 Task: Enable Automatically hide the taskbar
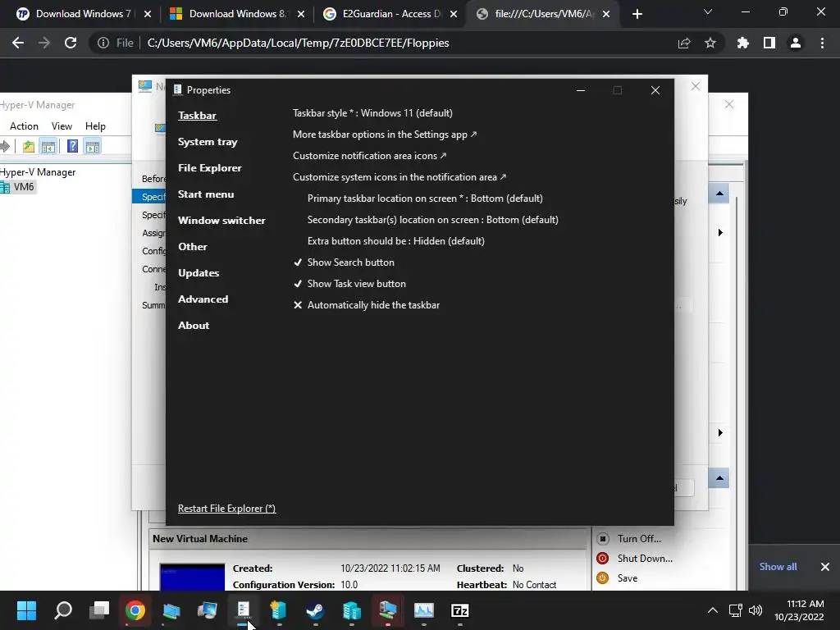tap(367, 305)
